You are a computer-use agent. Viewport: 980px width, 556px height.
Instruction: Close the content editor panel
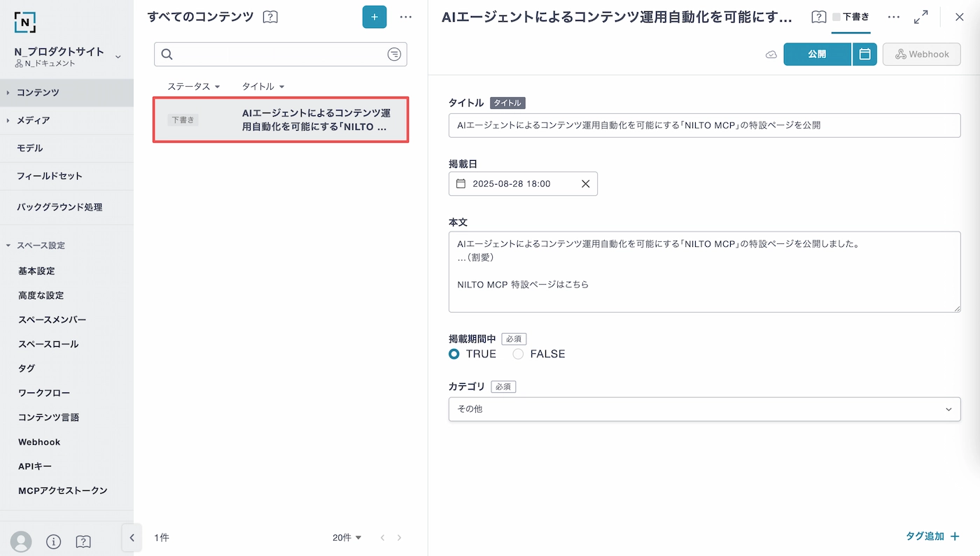(x=960, y=17)
